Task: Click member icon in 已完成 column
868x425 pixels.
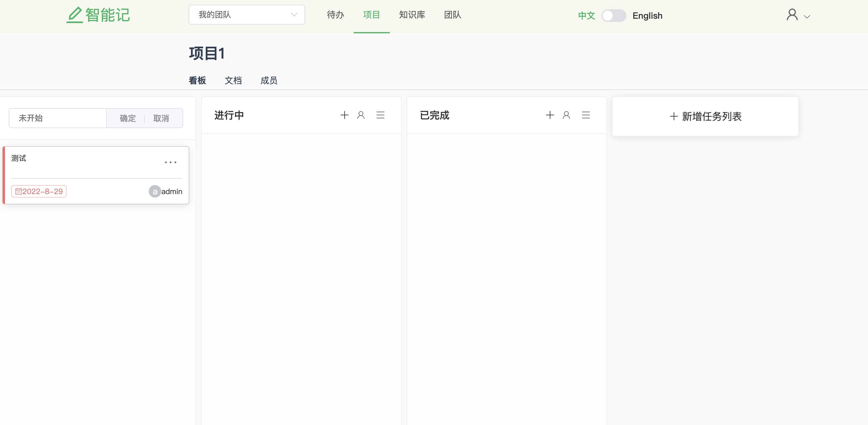Action: pos(566,115)
